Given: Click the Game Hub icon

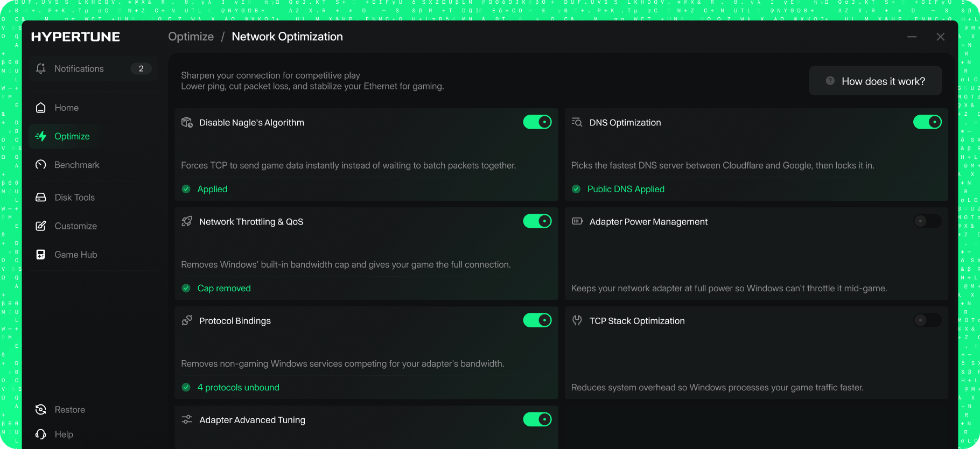Looking at the screenshot, I should pyautogui.click(x=40, y=255).
